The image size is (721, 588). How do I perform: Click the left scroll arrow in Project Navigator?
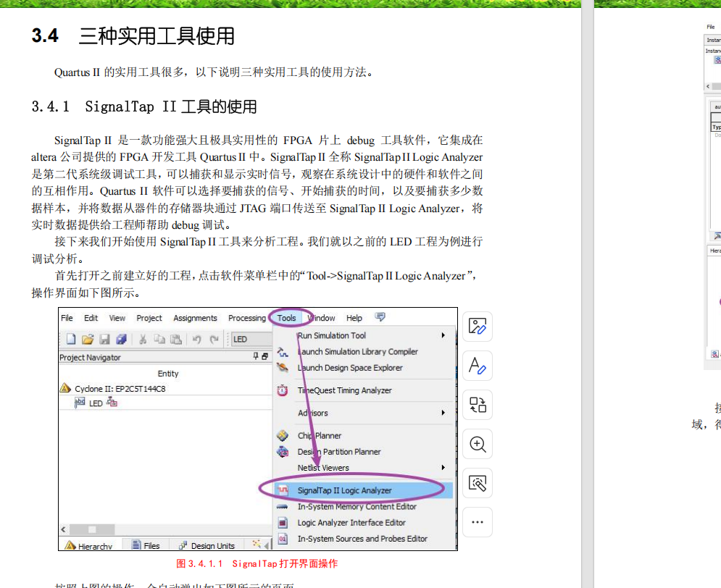tap(64, 529)
